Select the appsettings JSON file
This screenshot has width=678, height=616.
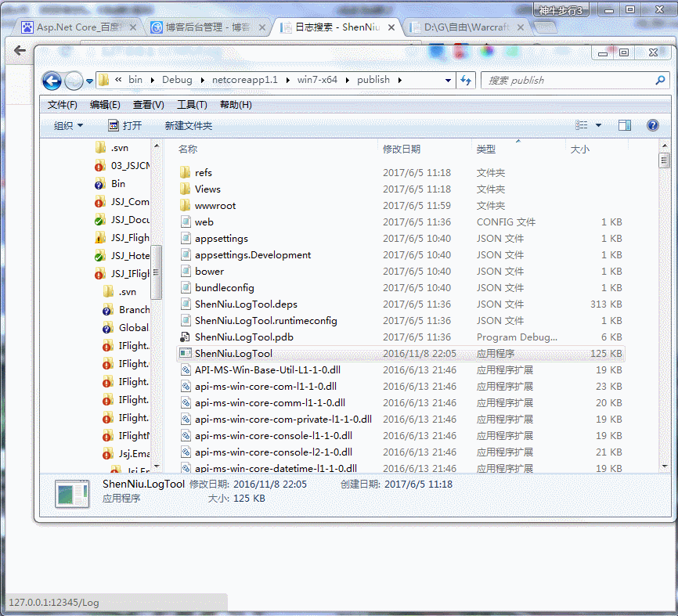[222, 239]
